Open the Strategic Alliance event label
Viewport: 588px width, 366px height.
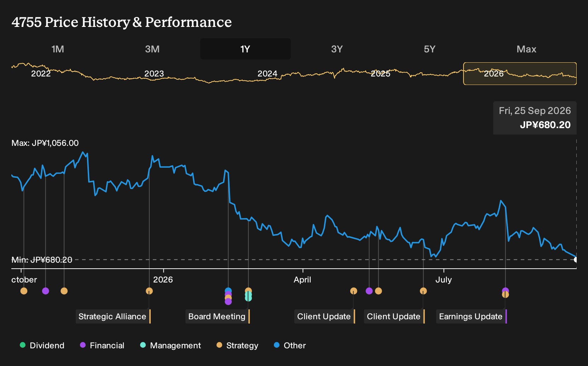click(x=113, y=316)
